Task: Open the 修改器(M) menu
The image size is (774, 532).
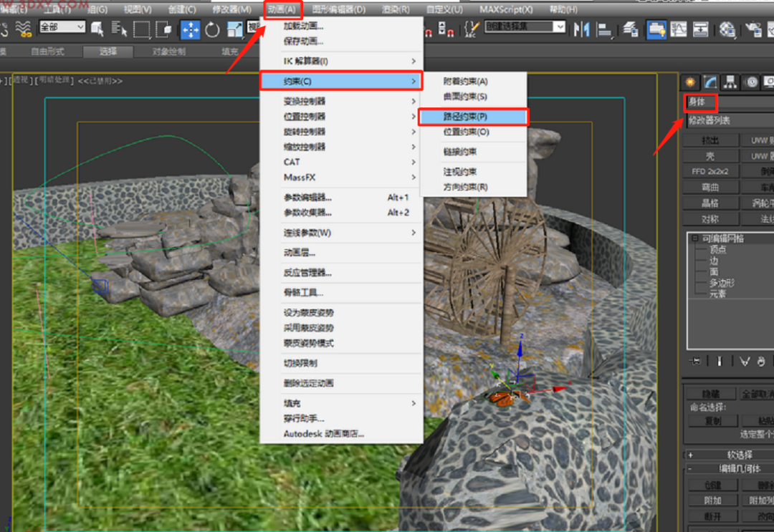Action: [x=231, y=9]
